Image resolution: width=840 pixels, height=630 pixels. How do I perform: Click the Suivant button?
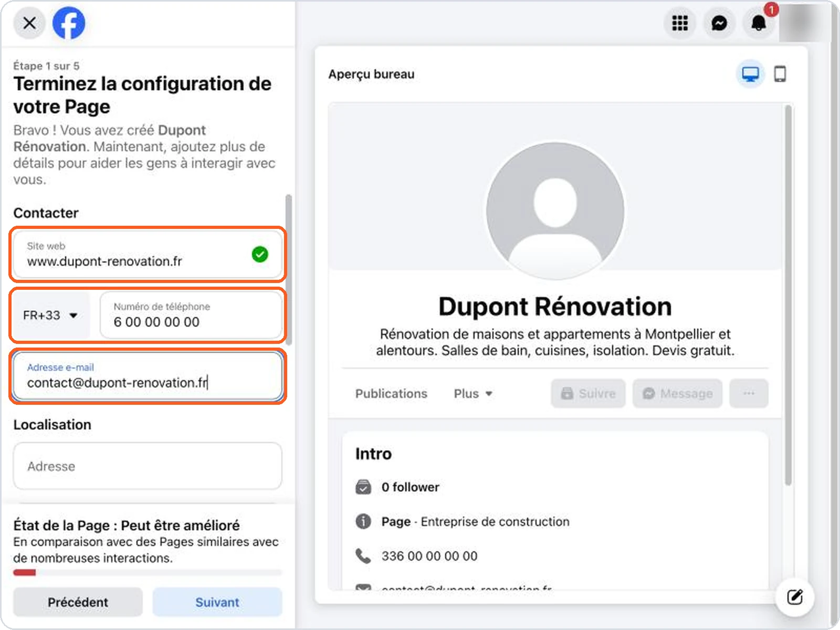[217, 602]
